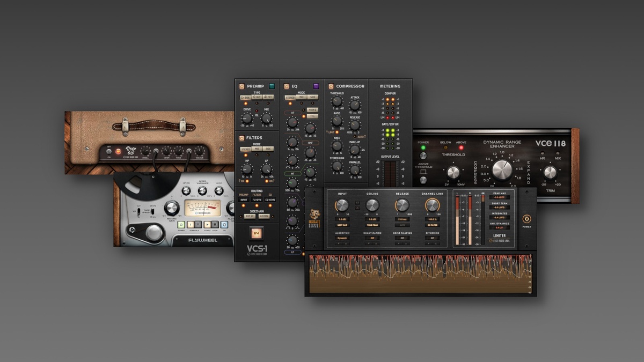644x362 pixels.
Task: Click the EQ section power icon
Action: click(x=287, y=86)
